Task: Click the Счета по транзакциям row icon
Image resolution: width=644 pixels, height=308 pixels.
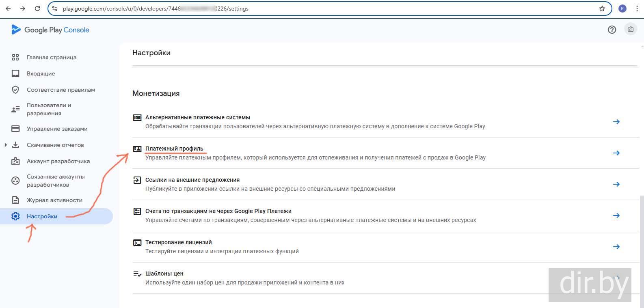Action: coord(137,211)
